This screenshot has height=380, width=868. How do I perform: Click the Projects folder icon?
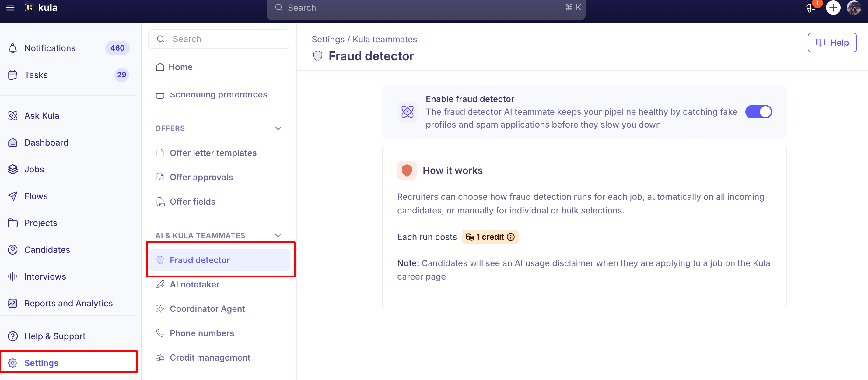pos(13,223)
